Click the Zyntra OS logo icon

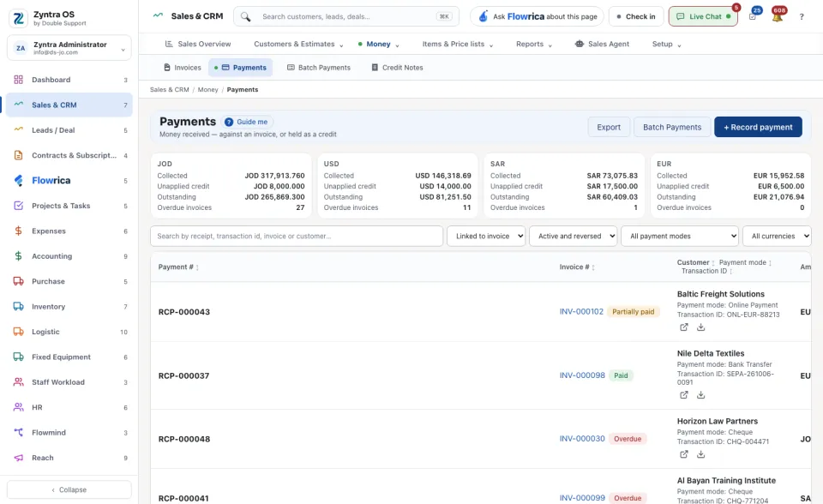click(x=18, y=18)
